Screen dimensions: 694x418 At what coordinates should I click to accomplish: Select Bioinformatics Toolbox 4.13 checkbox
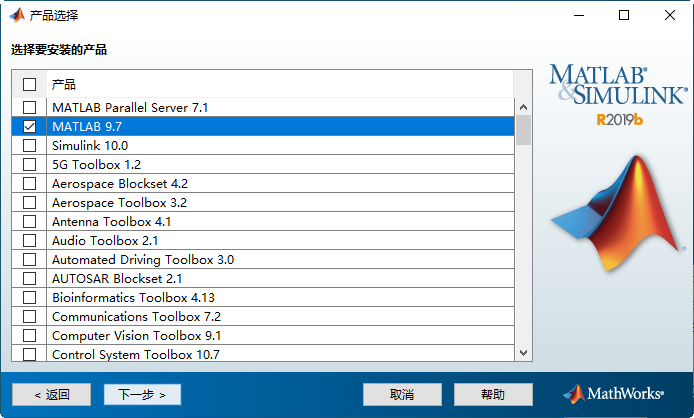[29, 298]
